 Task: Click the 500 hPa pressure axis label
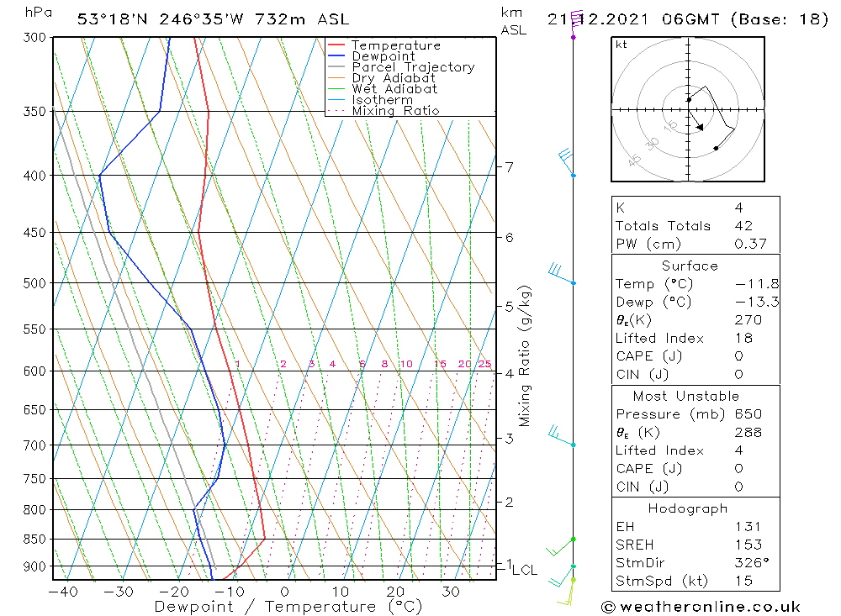point(34,283)
